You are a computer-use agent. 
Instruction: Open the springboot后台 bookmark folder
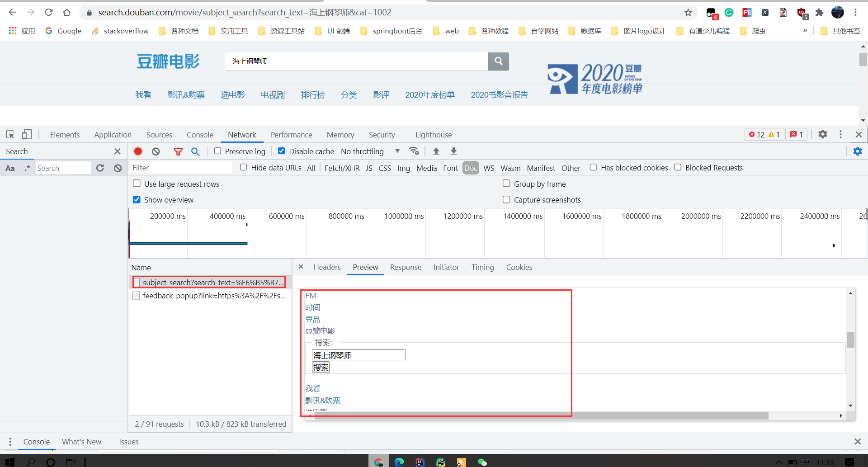click(x=392, y=31)
